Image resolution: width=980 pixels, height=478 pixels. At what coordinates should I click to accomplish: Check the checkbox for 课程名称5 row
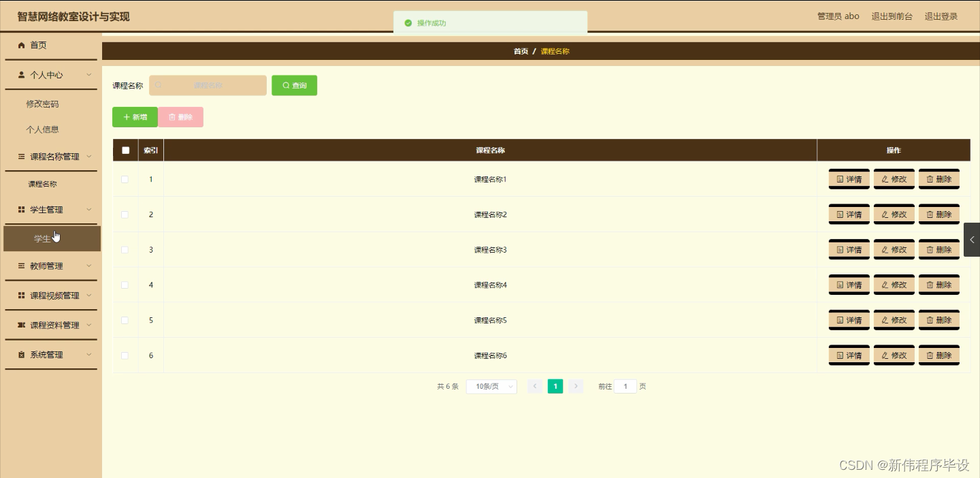(x=125, y=320)
